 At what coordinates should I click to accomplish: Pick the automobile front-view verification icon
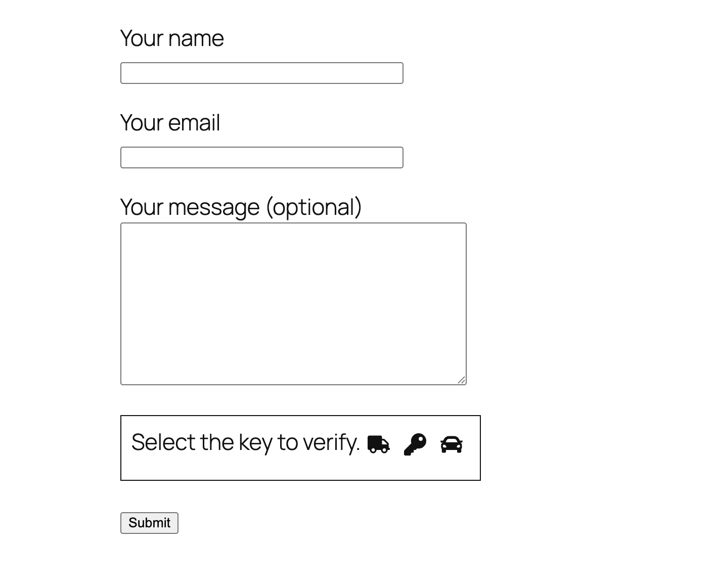click(x=452, y=444)
